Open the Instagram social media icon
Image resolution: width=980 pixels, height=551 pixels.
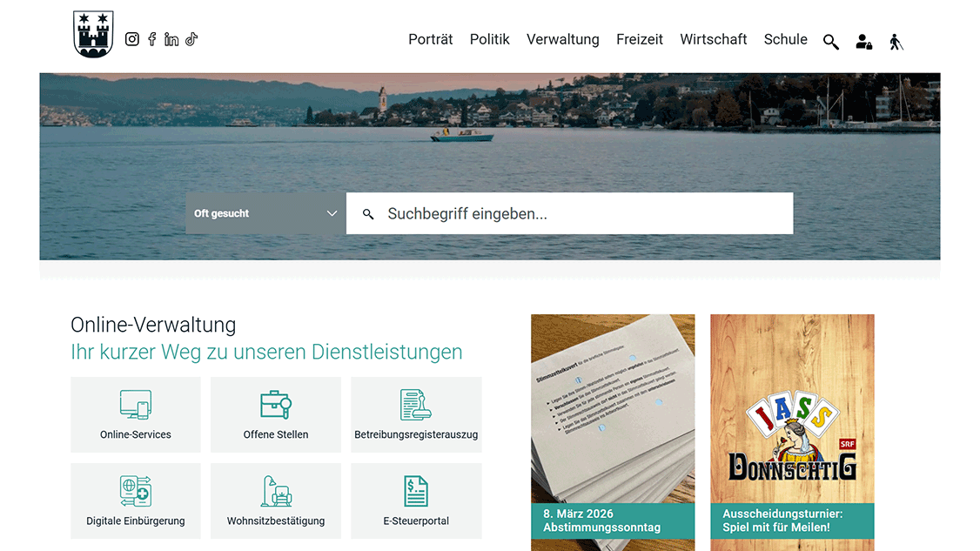[x=131, y=38]
